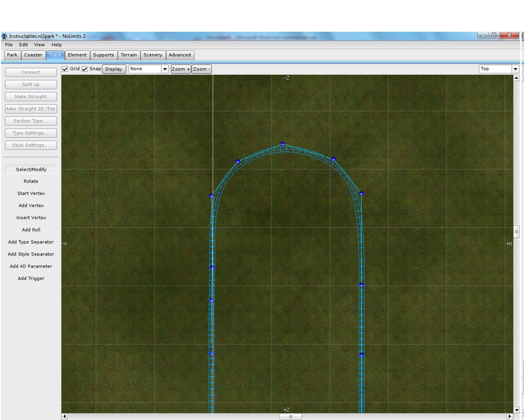Activate the Add Roll tool

tap(31, 229)
